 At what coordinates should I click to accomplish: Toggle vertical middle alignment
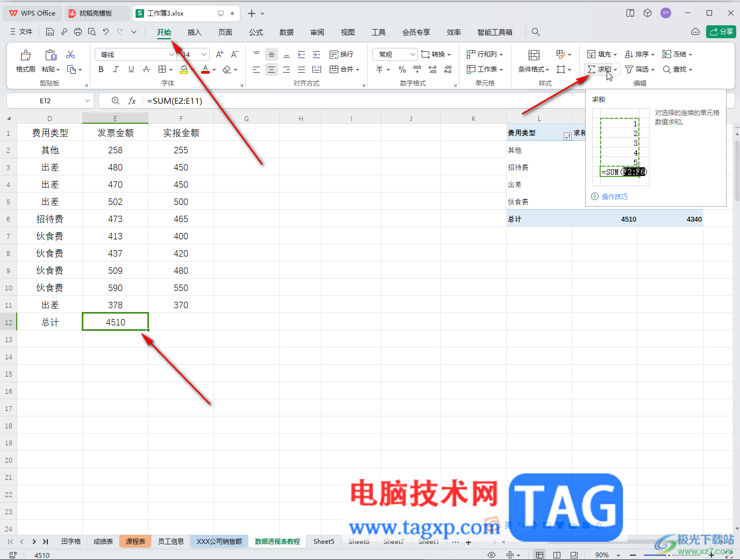[x=272, y=54]
